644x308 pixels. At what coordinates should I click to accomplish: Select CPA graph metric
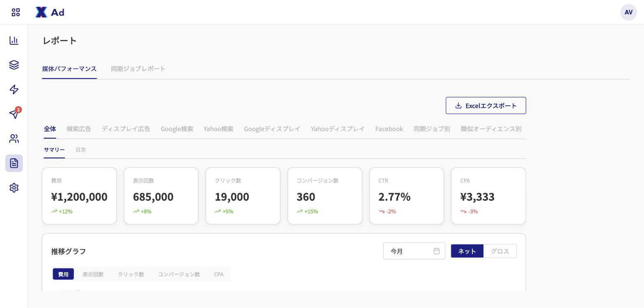tap(218, 274)
